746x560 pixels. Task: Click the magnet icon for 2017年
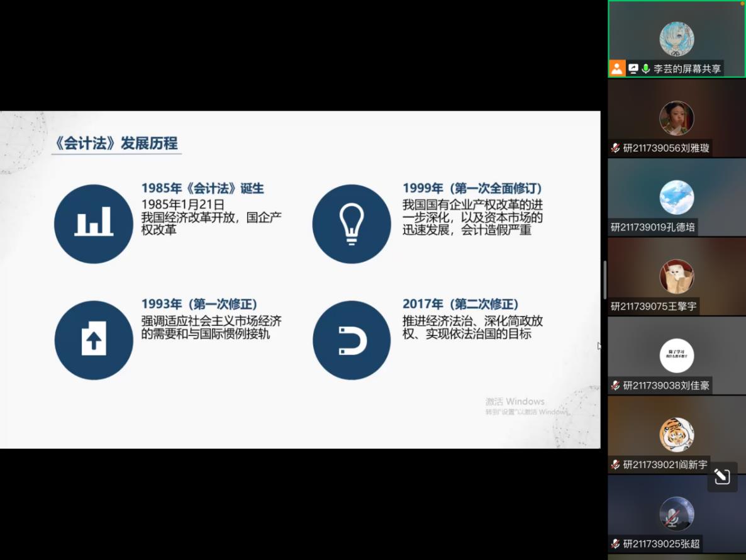click(352, 340)
